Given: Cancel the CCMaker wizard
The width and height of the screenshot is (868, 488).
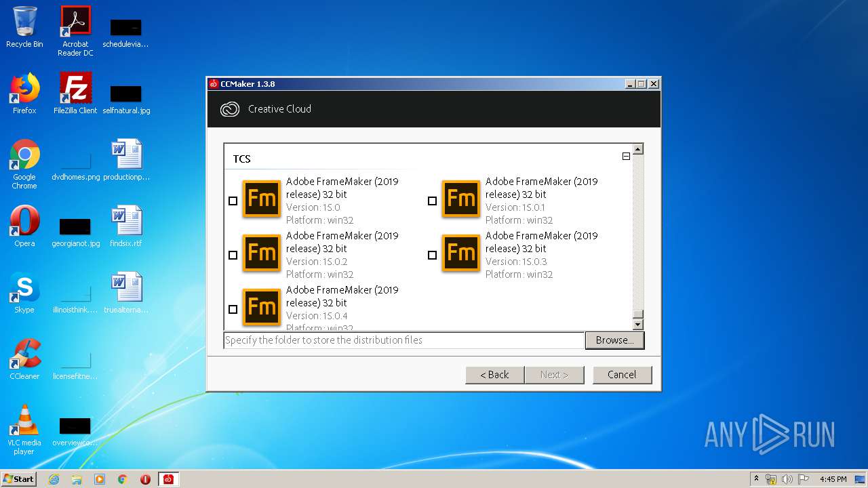Looking at the screenshot, I should pyautogui.click(x=622, y=375).
